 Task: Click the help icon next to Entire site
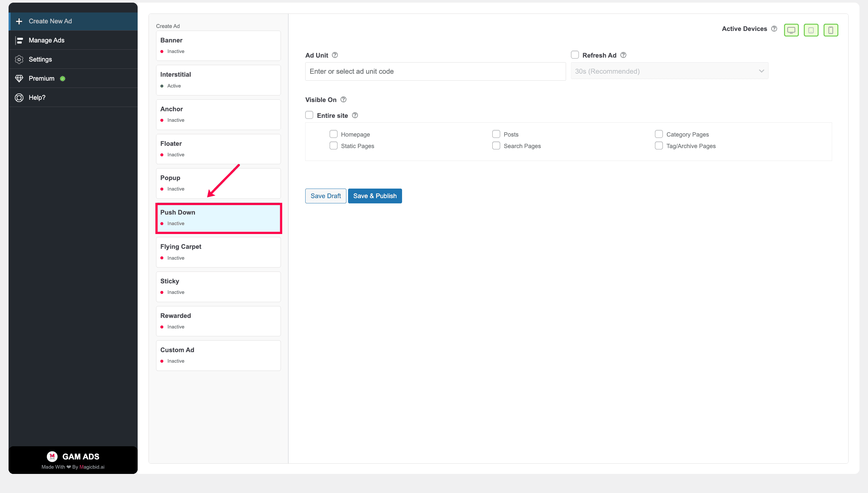pos(355,116)
